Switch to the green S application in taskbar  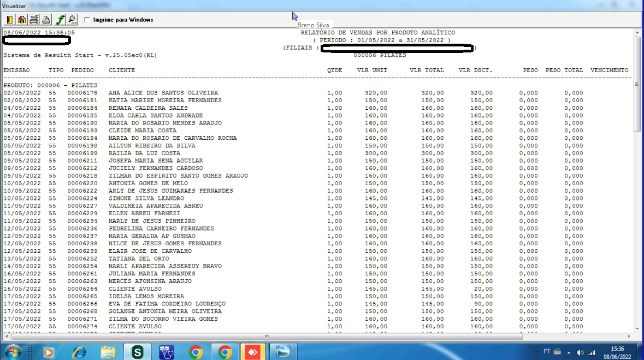[138, 352]
